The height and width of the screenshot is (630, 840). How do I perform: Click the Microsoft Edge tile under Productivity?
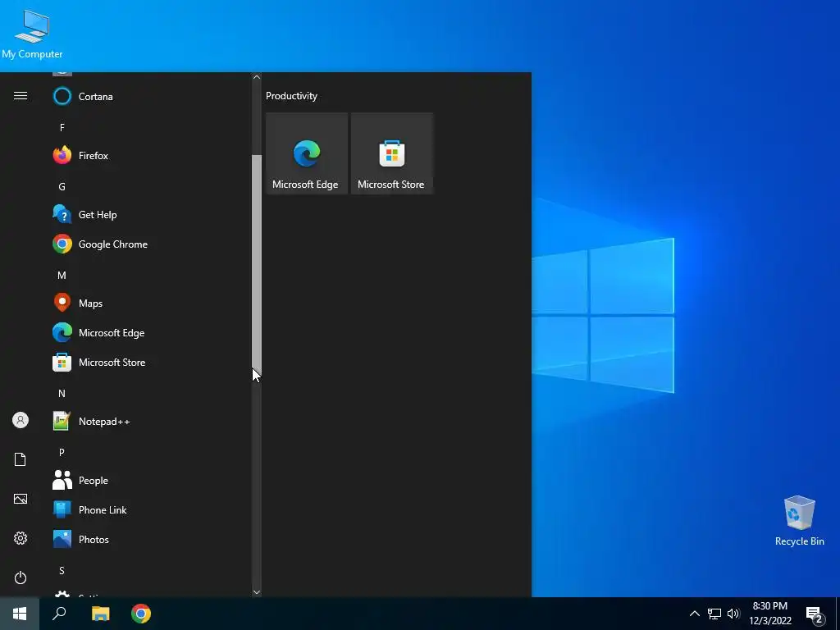(x=307, y=153)
